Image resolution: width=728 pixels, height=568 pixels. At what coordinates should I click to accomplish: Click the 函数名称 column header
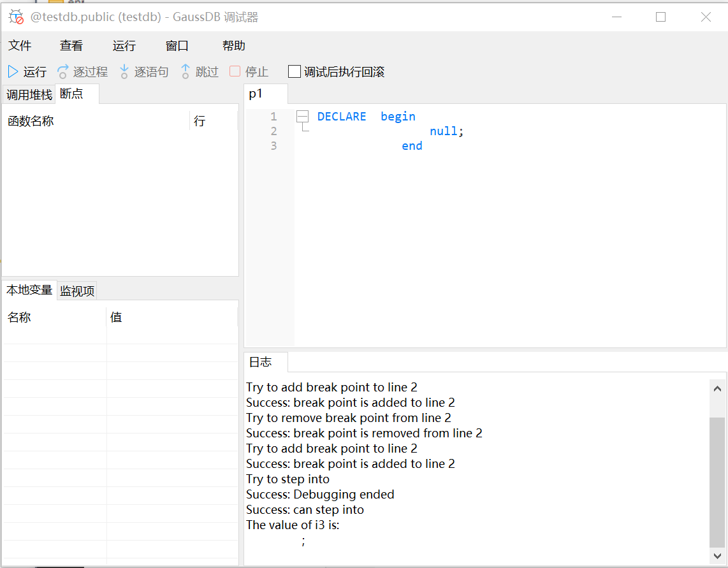(x=31, y=121)
